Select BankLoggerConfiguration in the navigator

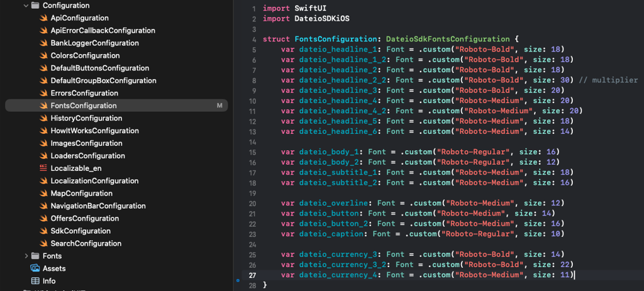(94, 43)
